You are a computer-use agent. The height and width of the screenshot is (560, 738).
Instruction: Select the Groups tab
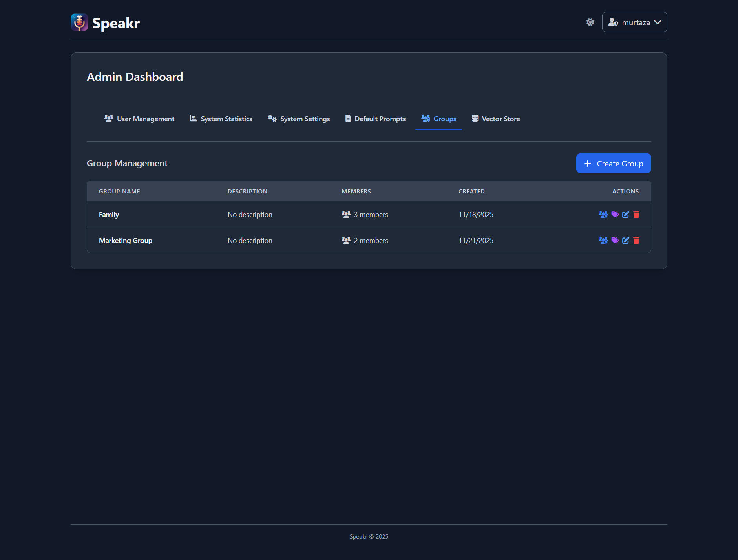tap(438, 119)
